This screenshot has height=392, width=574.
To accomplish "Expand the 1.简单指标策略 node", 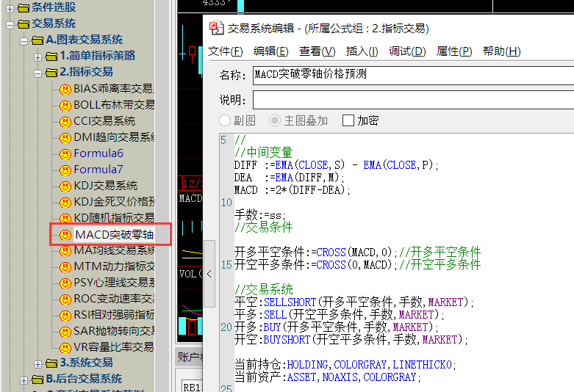I will [x=37, y=57].
